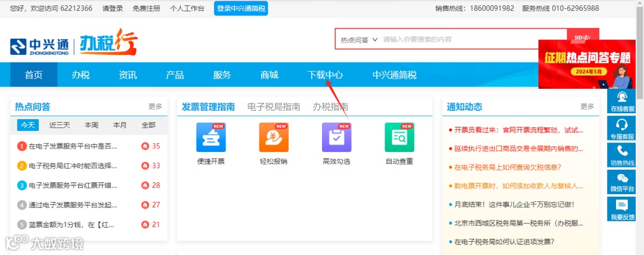Click the 通知动态 panel heading
This screenshot has height=255, width=644.
[465, 107]
